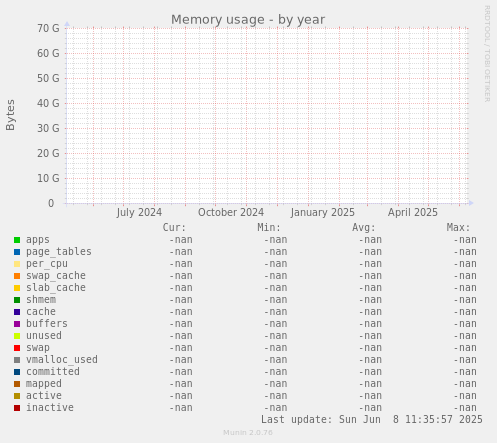The image size is (497, 443).
Task: Click the 'shmem' legend label
Action: (x=41, y=300)
